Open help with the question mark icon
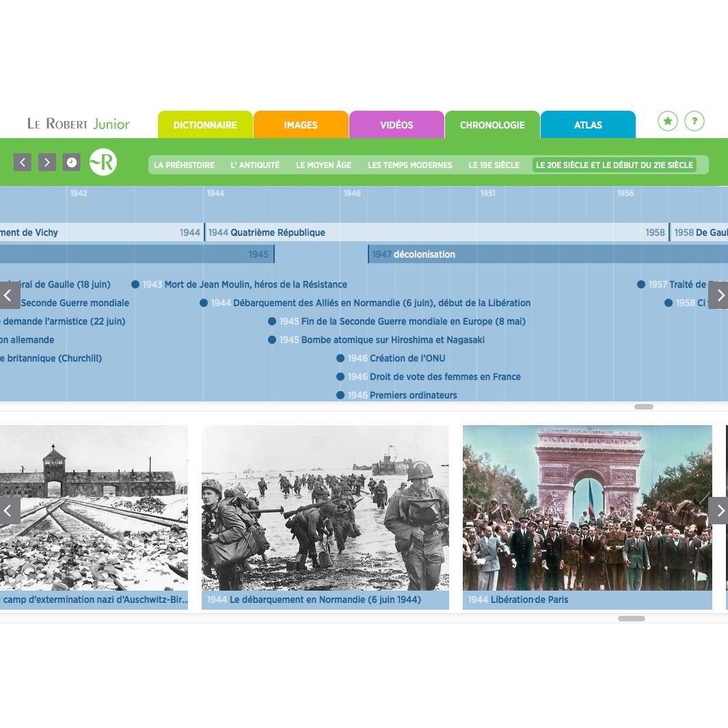The width and height of the screenshot is (728, 728). pos(695,121)
